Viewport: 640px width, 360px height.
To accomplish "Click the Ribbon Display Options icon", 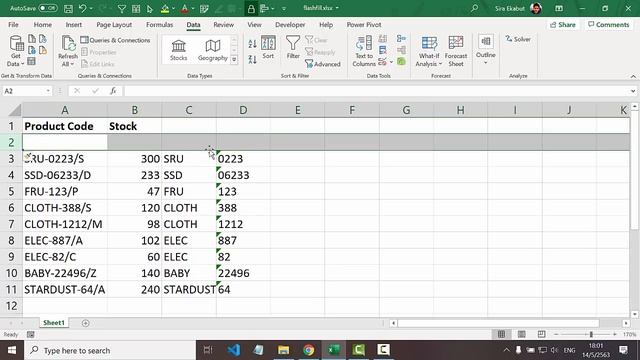I will [559, 8].
